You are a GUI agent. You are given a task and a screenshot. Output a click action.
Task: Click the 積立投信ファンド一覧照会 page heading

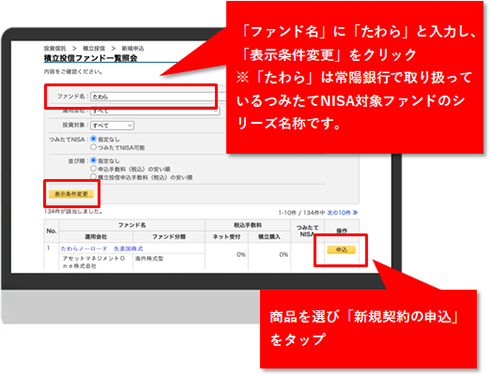click(x=91, y=58)
